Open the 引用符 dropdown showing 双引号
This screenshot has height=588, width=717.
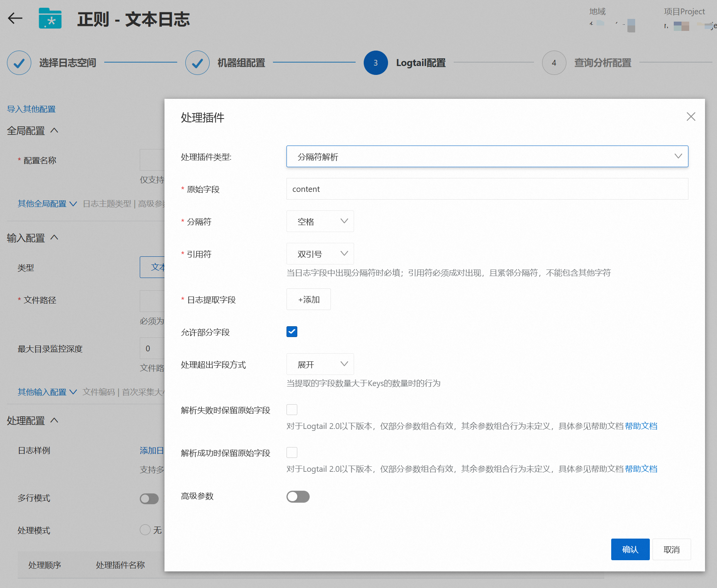(x=320, y=254)
